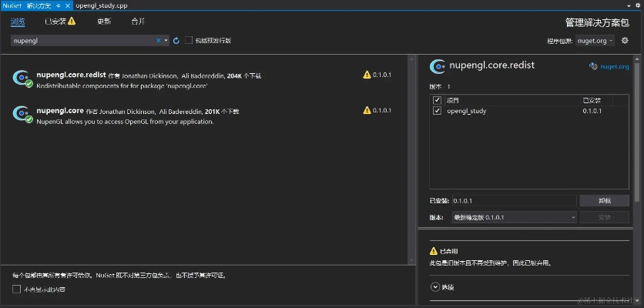
Task: Open the nuget.org package source dropdown
Action: click(595, 41)
